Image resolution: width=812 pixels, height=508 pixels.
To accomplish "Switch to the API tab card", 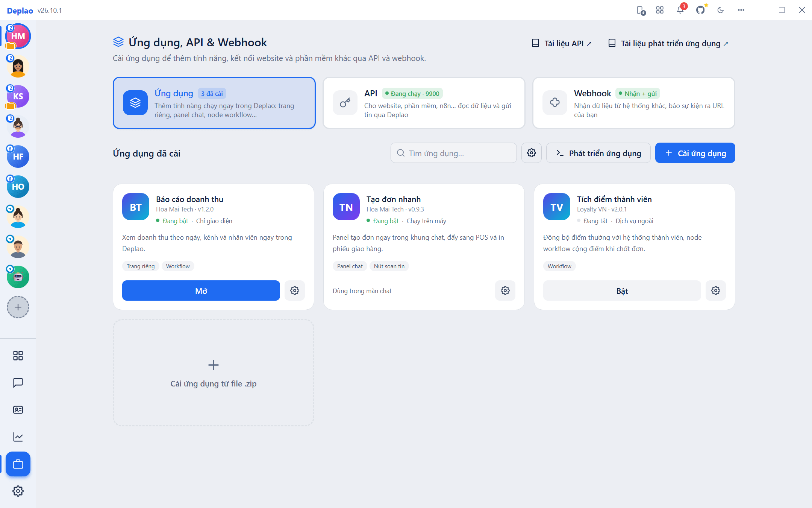I will 424,103.
